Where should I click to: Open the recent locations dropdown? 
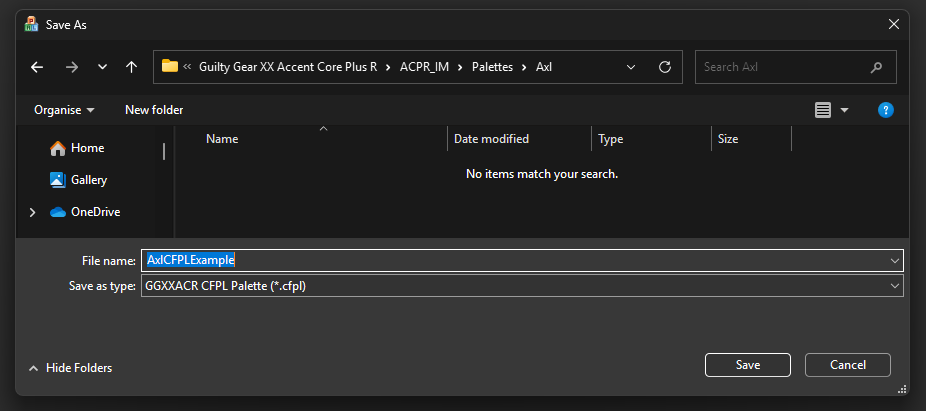102,67
